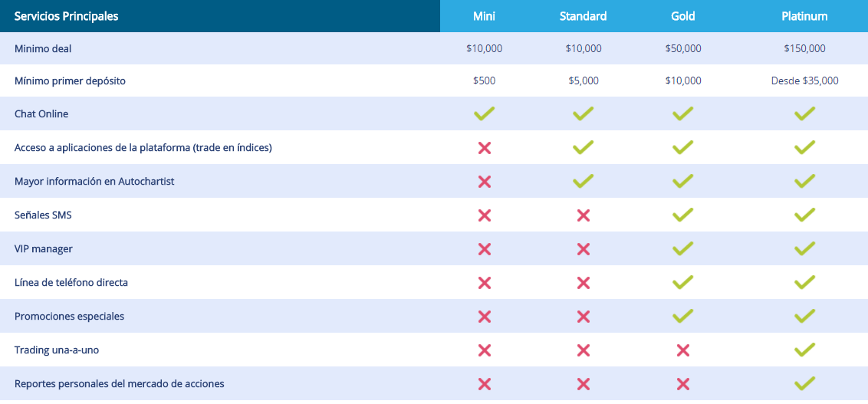Click the Chat Online checkmark under Mini
This screenshot has height=404, width=868.
click(x=484, y=114)
